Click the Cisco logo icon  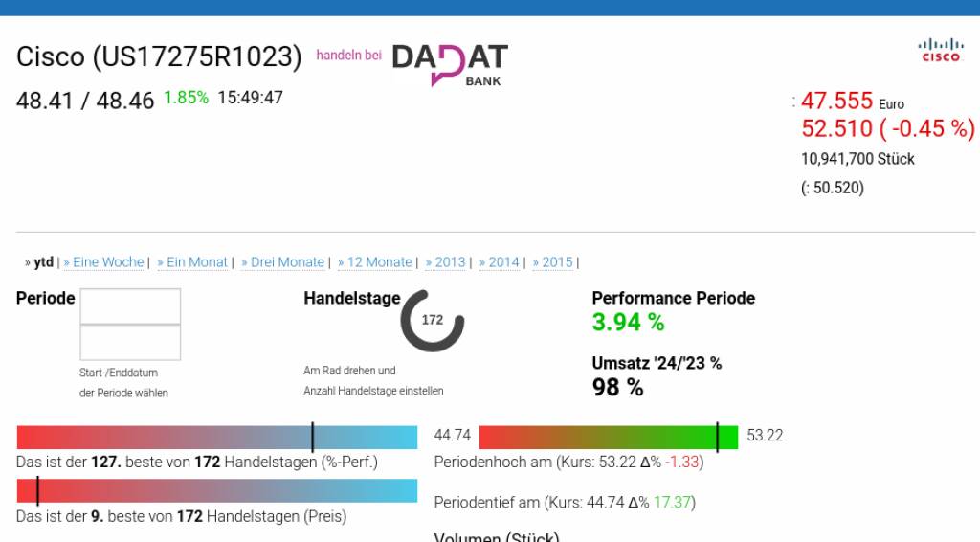point(940,50)
